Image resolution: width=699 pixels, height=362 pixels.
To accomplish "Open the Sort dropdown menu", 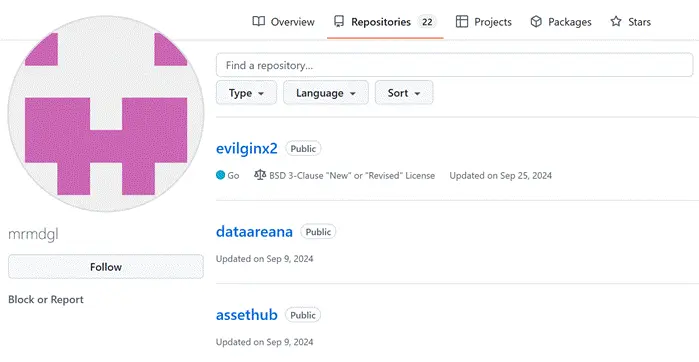I will [404, 93].
